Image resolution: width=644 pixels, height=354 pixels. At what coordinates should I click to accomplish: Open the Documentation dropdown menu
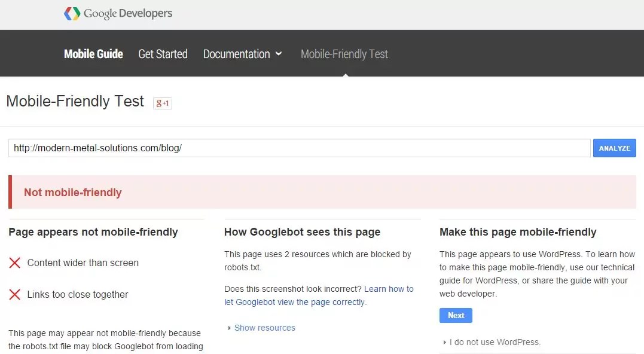click(242, 54)
